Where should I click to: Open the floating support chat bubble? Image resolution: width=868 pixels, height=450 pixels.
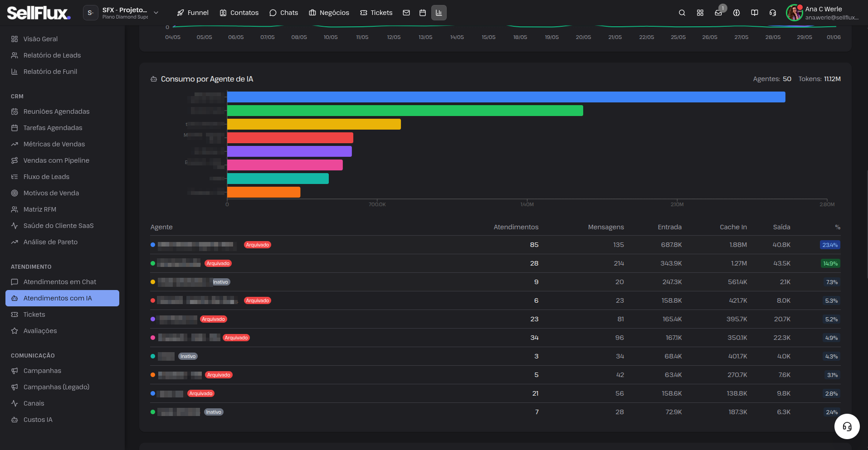tap(847, 426)
